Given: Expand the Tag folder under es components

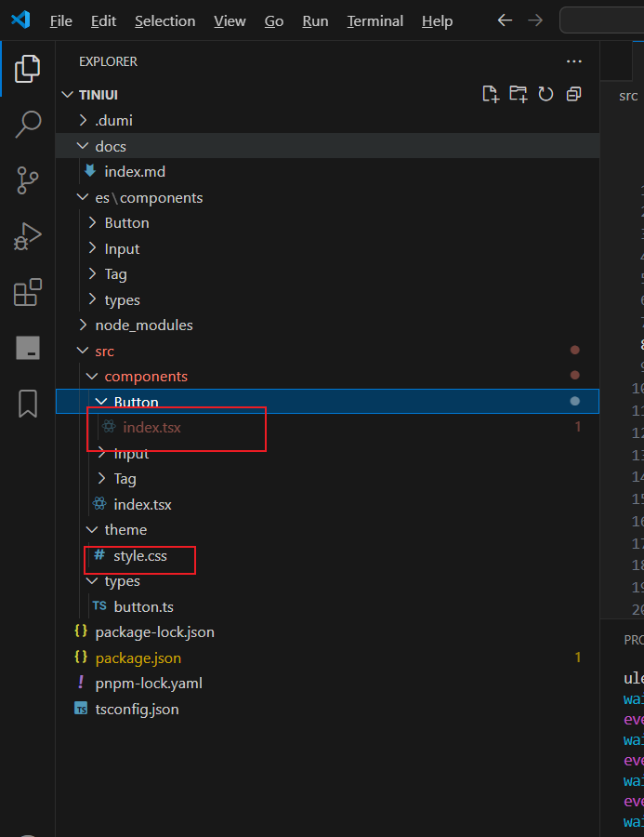Looking at the screenshot, I should click(115, 274).
